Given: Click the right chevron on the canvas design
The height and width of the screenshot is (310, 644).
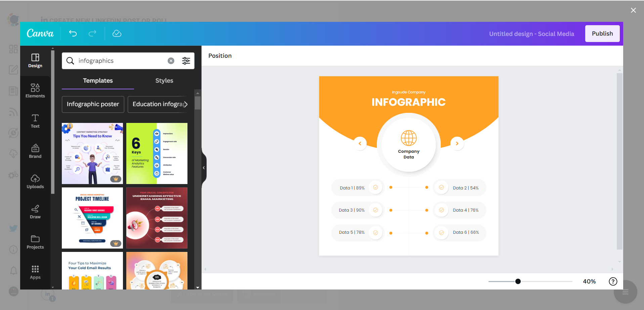Looking at the screenshot, I should [x=457, y=143].
